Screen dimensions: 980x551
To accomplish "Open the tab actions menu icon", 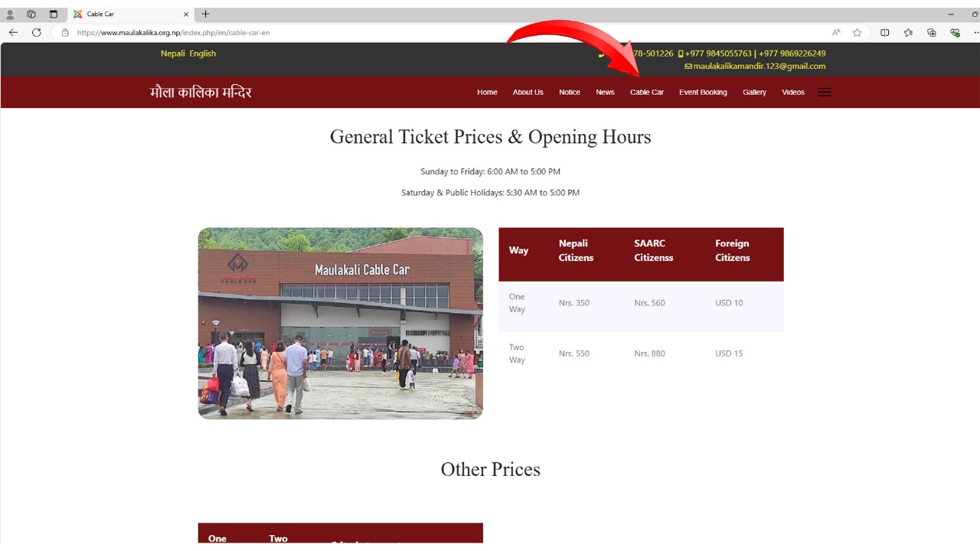I will pos(54,14).
